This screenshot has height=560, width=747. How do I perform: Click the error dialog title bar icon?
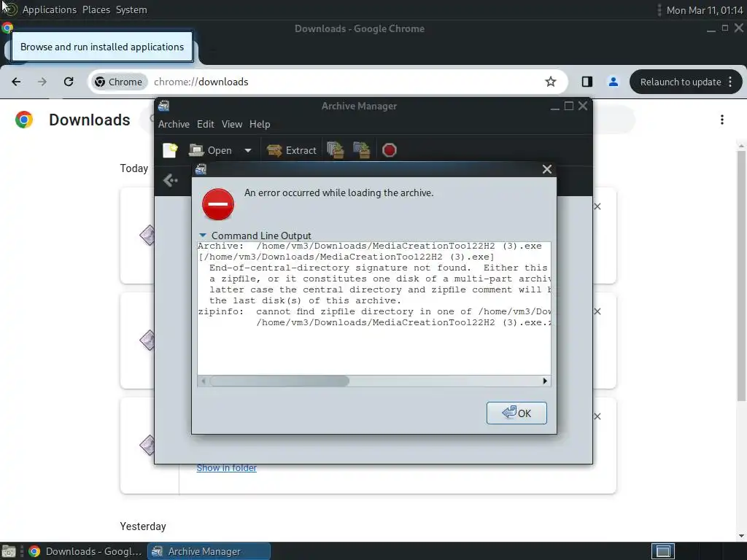(201, 169)
